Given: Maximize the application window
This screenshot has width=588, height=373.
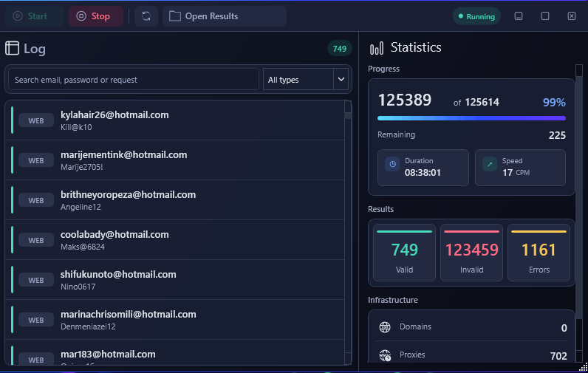Looking at the screenshot, I should 545,16.
